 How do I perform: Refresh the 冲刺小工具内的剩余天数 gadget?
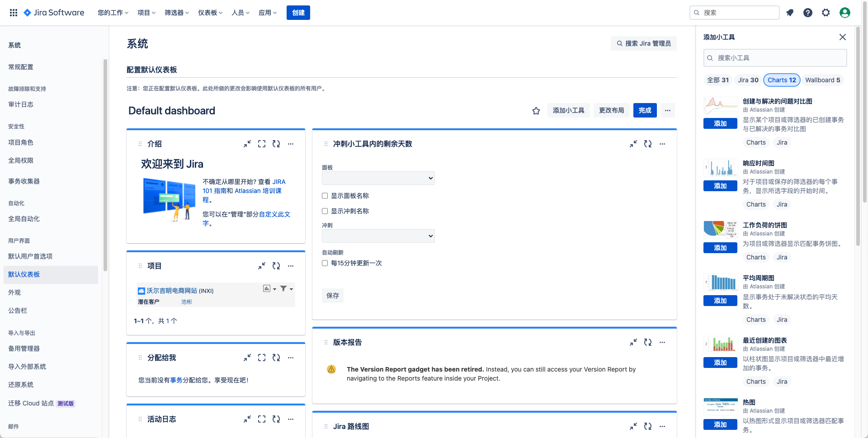click(648, 144)
